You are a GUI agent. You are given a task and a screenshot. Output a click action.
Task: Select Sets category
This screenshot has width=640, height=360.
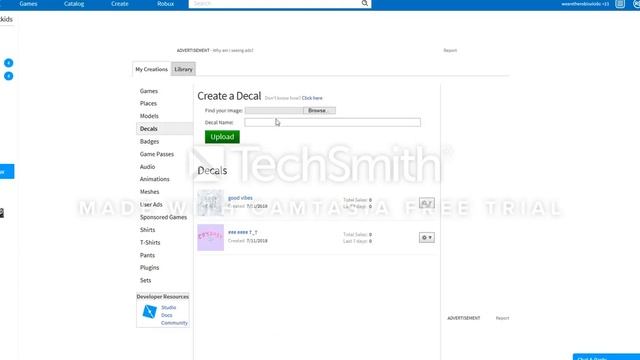pos(145,280)
